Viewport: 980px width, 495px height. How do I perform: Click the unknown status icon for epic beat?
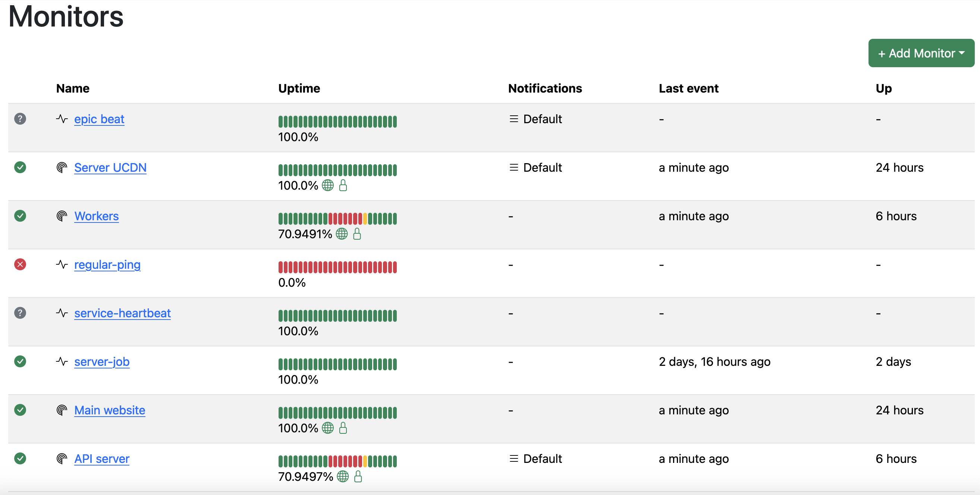tap(20, 119)
